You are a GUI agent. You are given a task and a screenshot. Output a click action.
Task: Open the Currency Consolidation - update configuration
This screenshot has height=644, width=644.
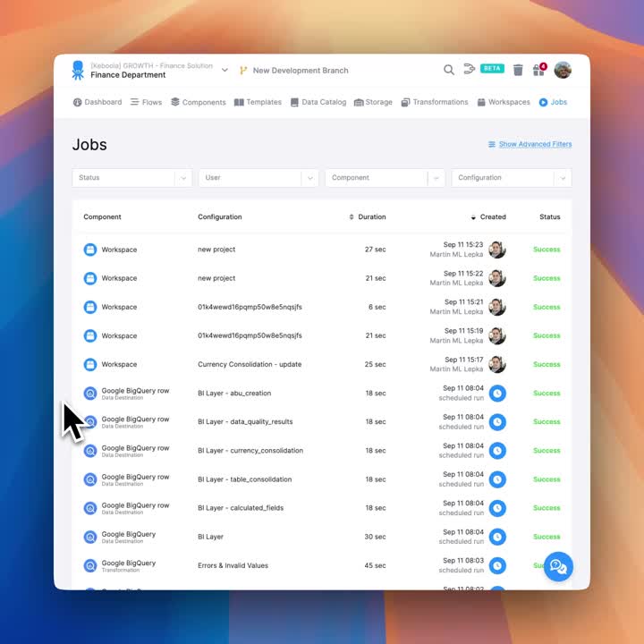[250, 364]
